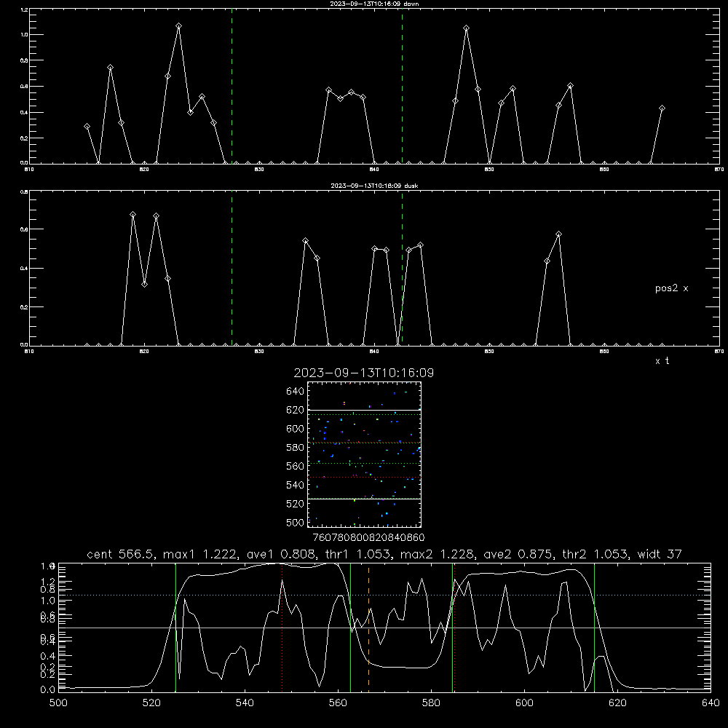This screenshot has height=728, width=728.
Task: Click the '600' x-axis label of bottom plot
Action: coord(524,703)
